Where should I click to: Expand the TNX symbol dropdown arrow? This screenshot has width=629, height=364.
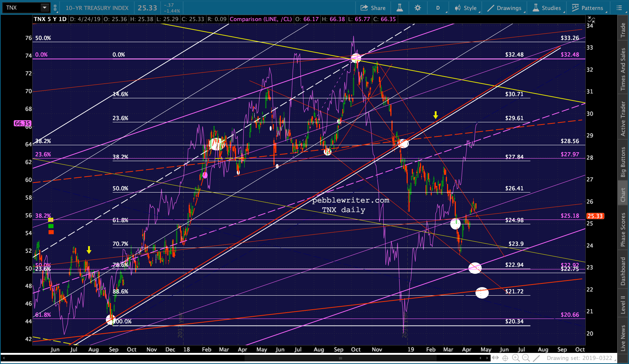point(44,8)
